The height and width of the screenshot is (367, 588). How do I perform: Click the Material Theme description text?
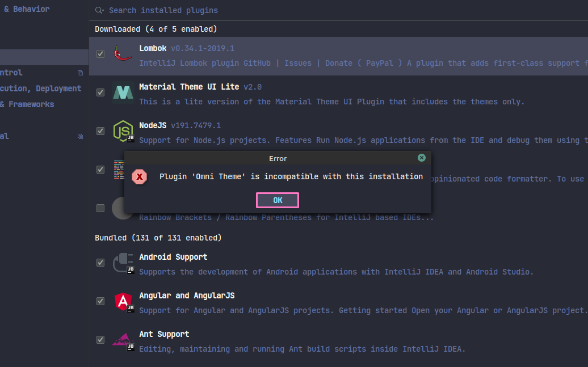(x=332, y=102)
